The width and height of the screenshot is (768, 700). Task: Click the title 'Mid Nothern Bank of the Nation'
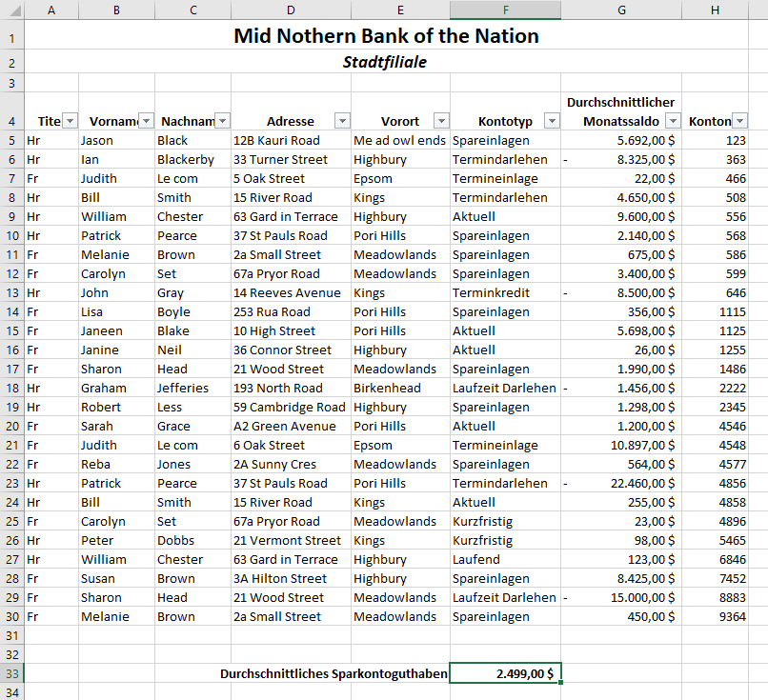[387, 35]
